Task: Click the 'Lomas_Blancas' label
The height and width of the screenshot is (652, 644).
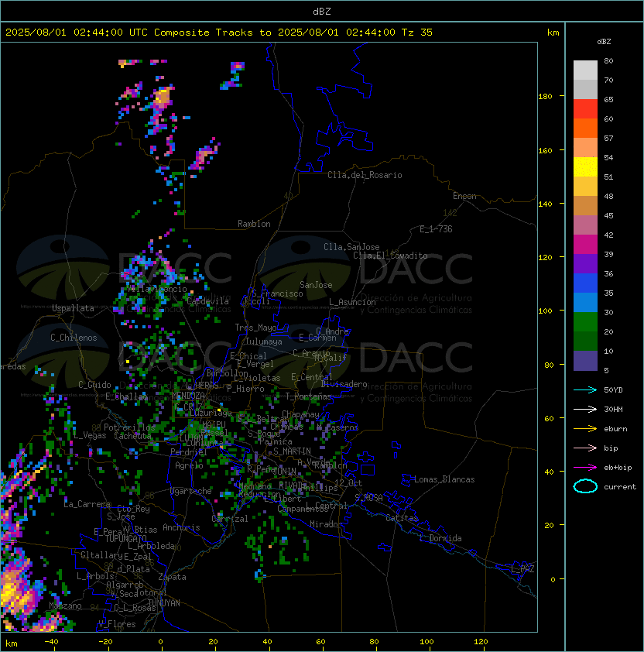Action: click(444, 479)
